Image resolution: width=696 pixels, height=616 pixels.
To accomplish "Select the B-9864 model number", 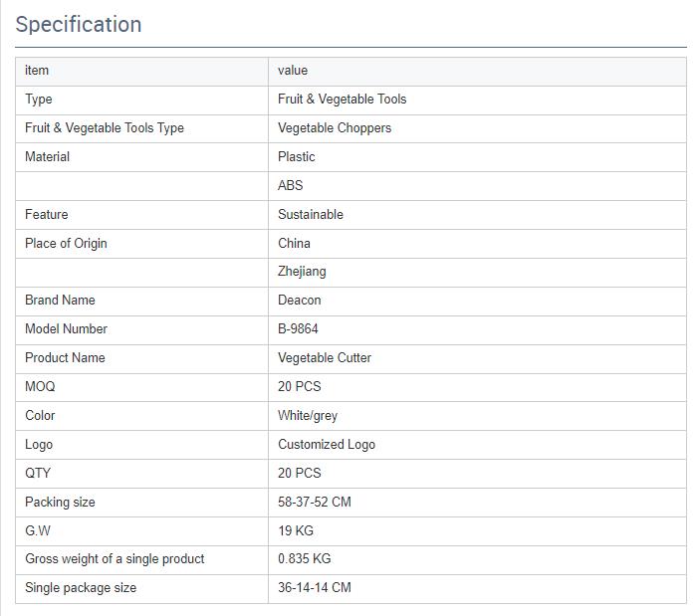I will 298,329.
